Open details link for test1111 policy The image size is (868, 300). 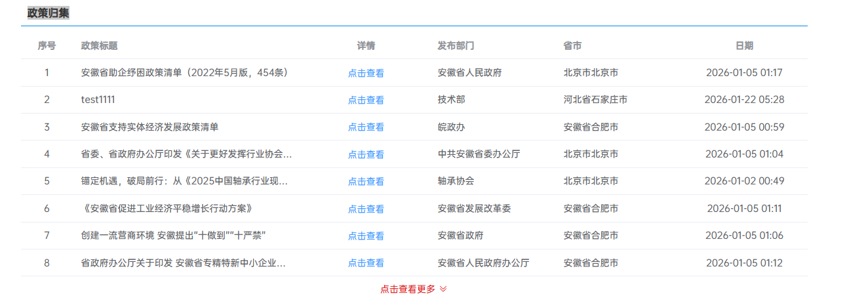(x=366, y=100)
